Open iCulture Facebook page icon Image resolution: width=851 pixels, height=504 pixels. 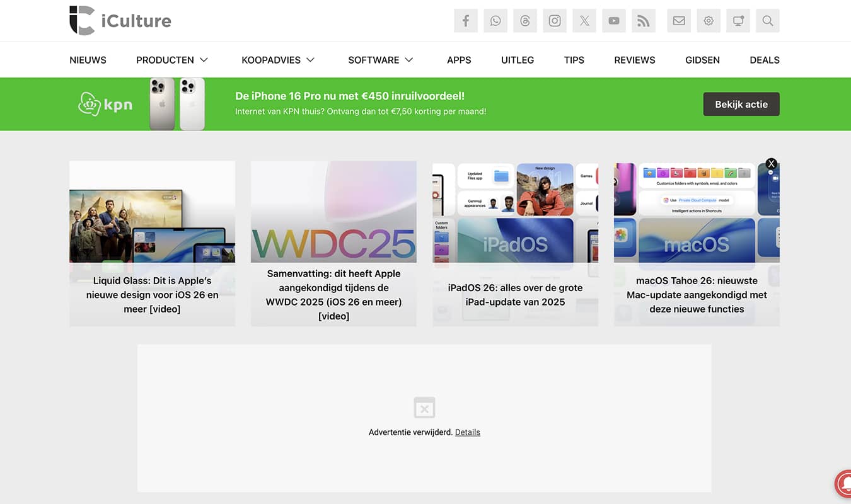point(466,21)
